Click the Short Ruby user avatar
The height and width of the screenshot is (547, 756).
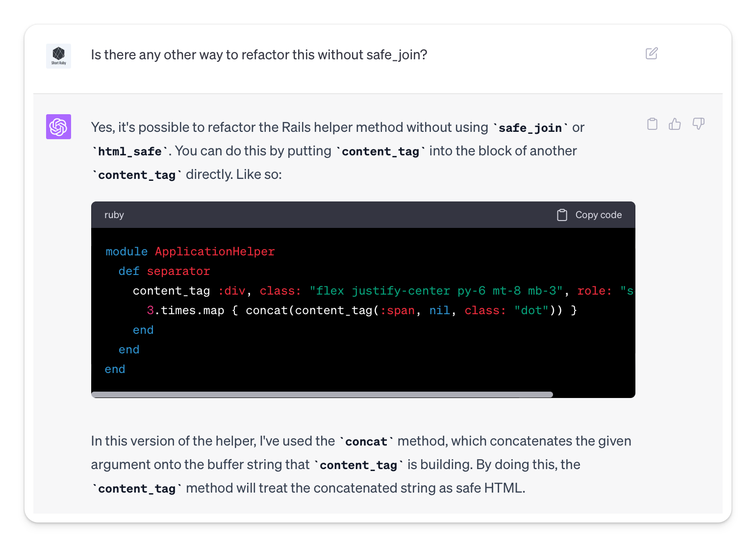(x=58, y=56)
